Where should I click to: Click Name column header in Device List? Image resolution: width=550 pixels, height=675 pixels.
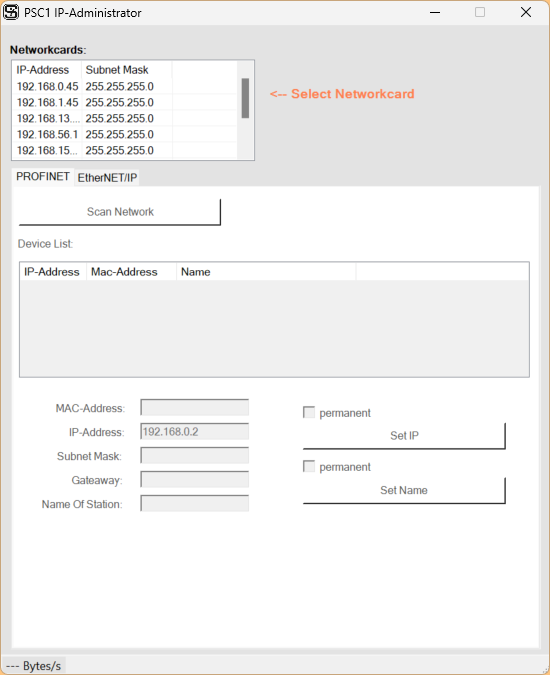[266, 272]
